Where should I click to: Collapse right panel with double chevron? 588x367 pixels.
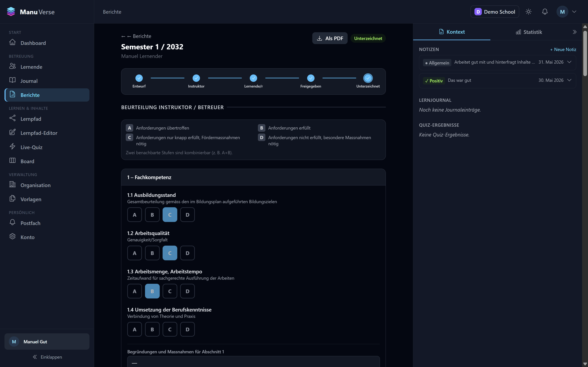575,32
